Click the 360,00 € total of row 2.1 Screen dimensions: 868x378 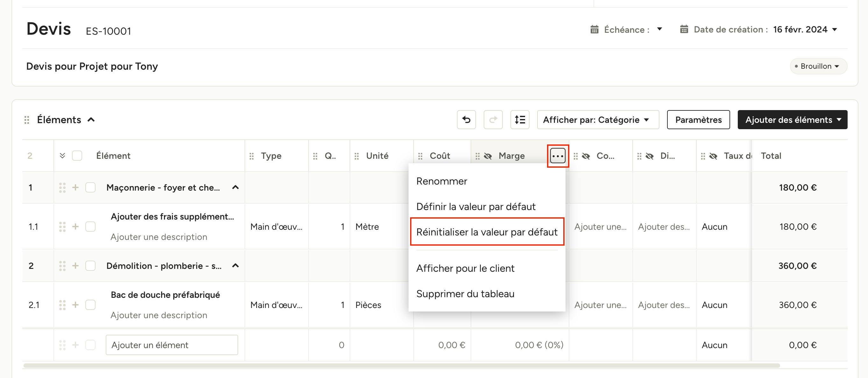tap(798, 305)
